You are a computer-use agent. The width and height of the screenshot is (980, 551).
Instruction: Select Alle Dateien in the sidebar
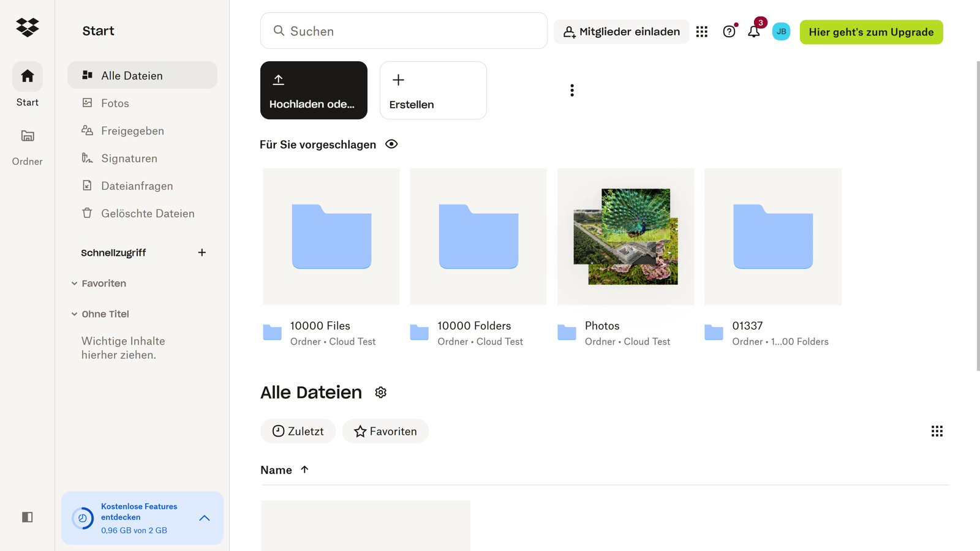(x=132, y=75)
